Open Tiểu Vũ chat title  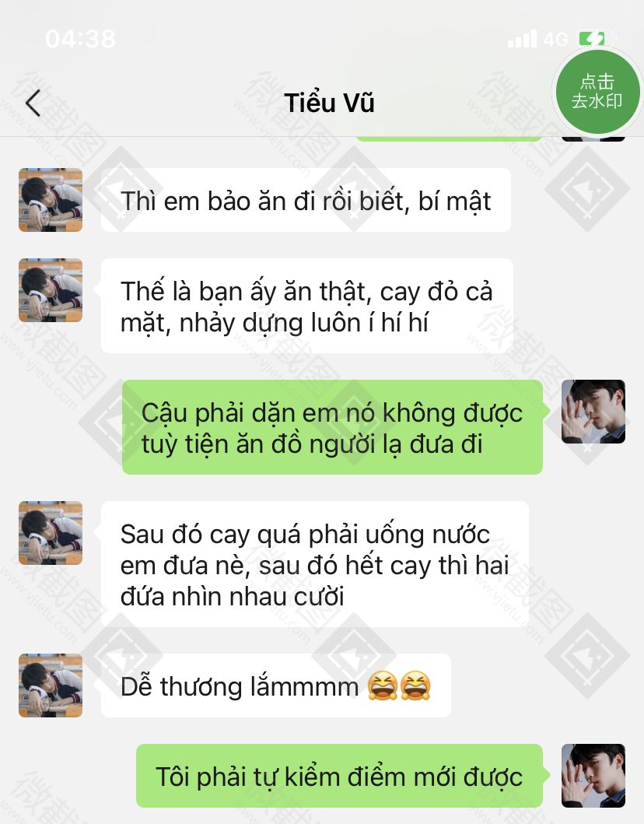coord(329,103)
